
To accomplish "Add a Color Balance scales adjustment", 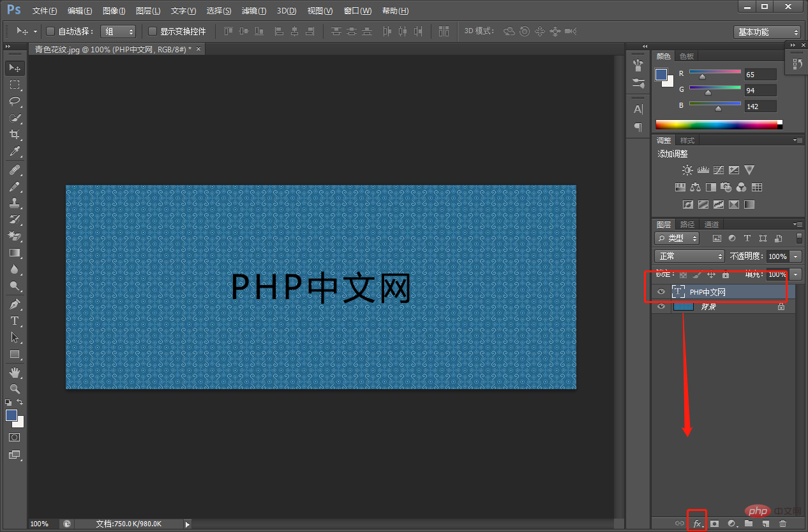I will tap(696, 188).
